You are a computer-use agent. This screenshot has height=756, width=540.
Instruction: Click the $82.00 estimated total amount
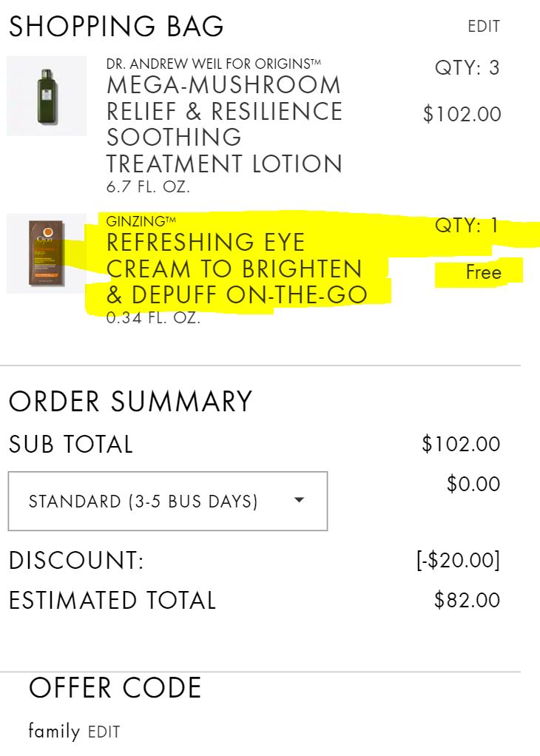tap(467, 599)
